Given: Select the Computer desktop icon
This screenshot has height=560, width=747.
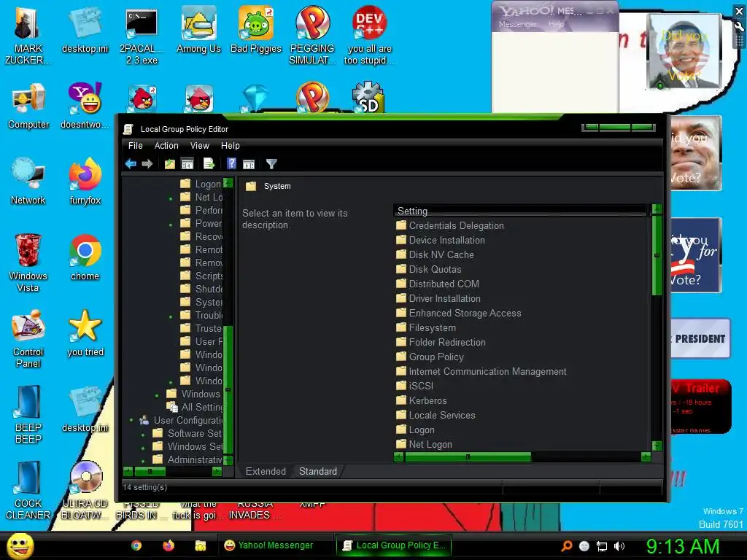Looking at the screenshot, I should tap(28, 106).
